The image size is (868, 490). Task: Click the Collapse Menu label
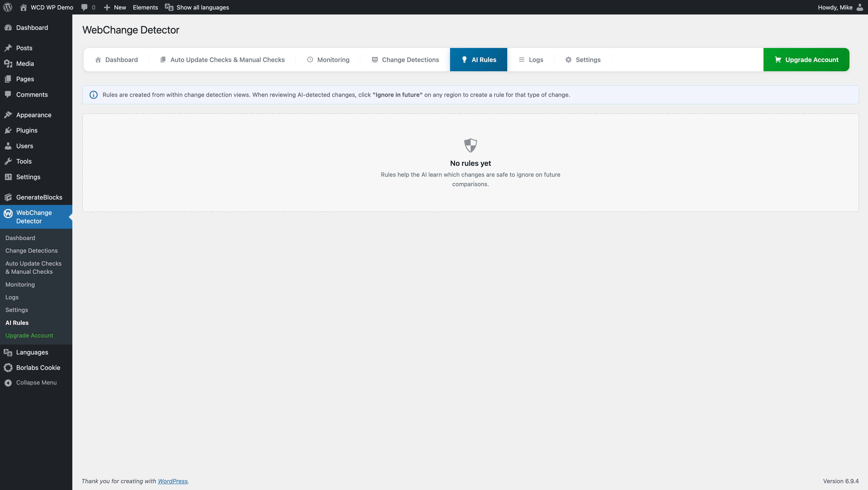click(36, 383)
